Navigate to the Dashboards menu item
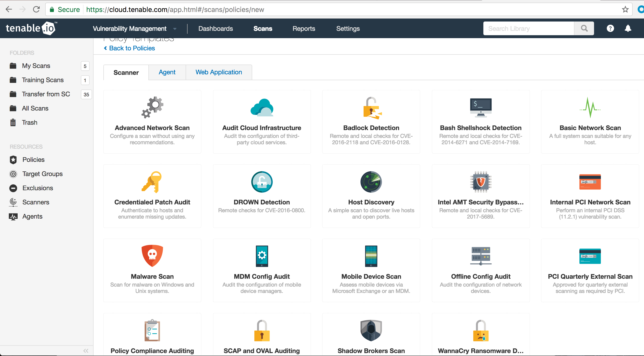This screenshot has height=356, width=644. tap(215, 29)
